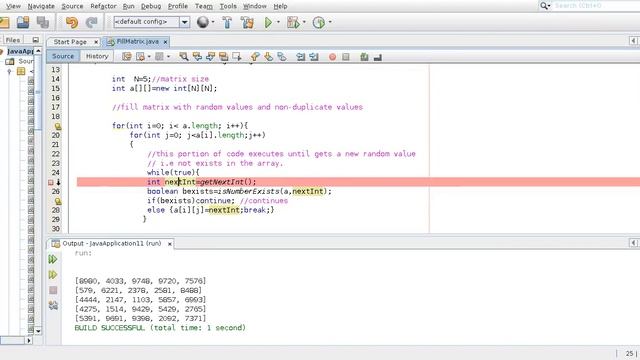The image size is (640, 360).
Task: Expand the Run Project dropdown arrow
Action: (x=278, y=22)
